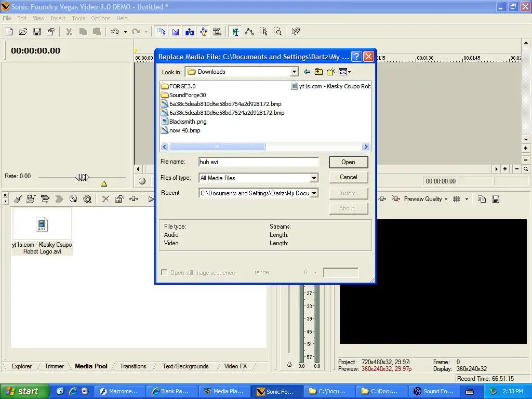Open media Properties icon in Media Pool
This screenshot has width=532, height=399.
[119, 199]
